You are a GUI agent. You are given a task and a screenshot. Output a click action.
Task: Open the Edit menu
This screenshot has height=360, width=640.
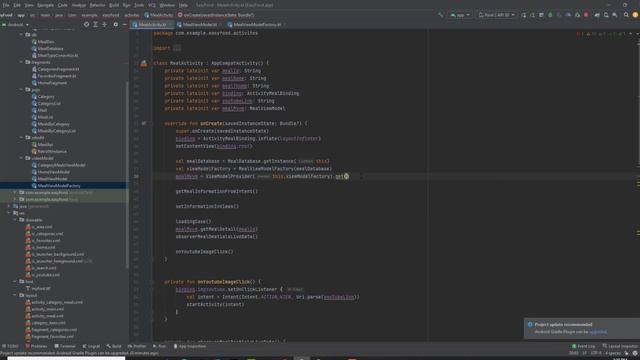(17, 5)
